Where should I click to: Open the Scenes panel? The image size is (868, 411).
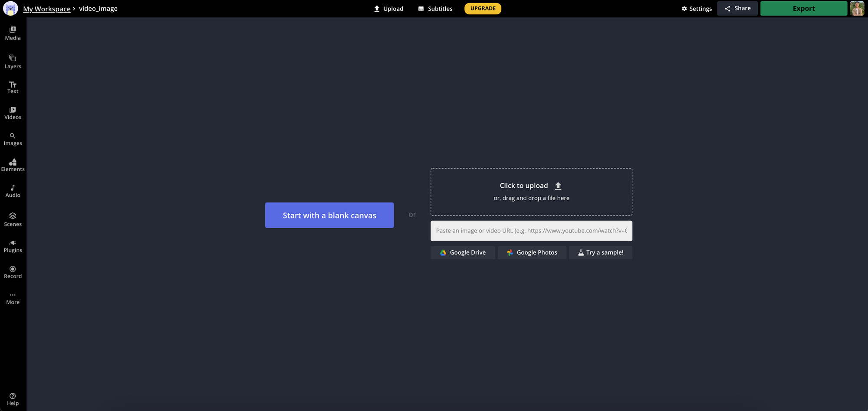(13, 220)
